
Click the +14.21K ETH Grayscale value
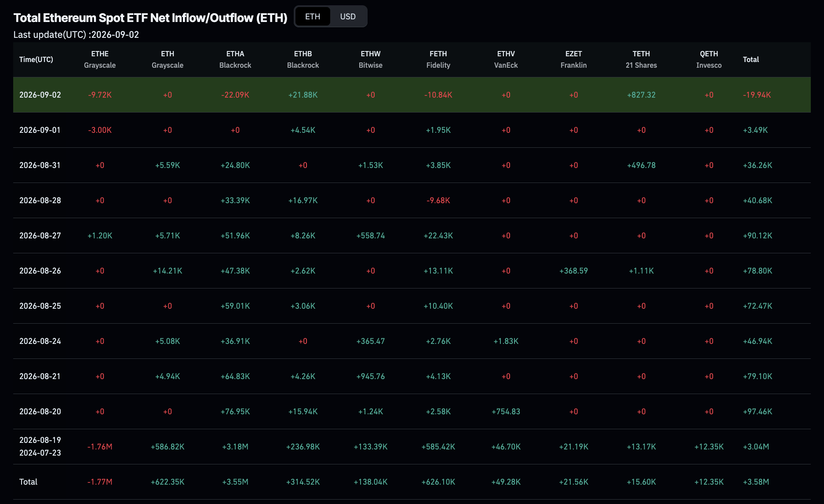pyautogui.click(x=168, y=271)
